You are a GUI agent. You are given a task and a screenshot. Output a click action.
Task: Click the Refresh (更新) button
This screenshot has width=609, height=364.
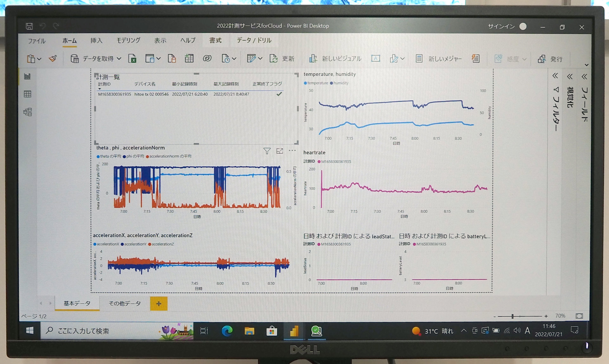pyautogui.click(x=282, y=59)
